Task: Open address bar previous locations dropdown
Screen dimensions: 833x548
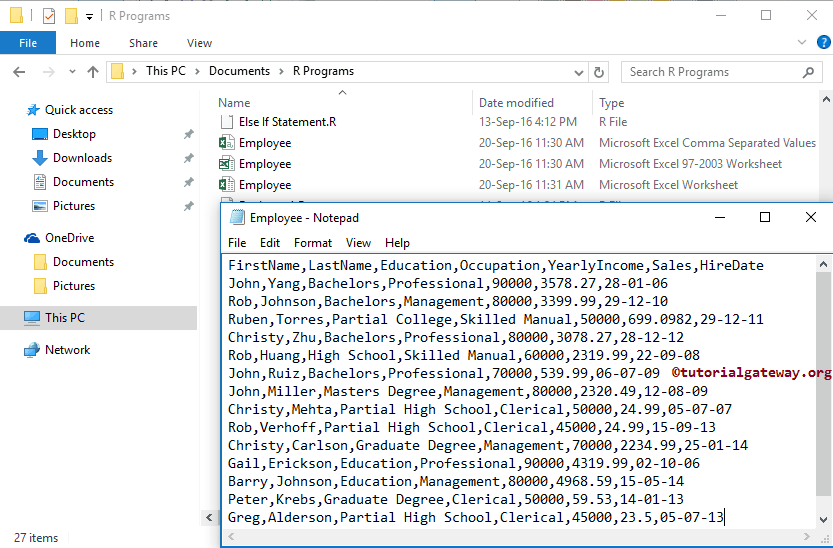Action: [x=578, y=72]
